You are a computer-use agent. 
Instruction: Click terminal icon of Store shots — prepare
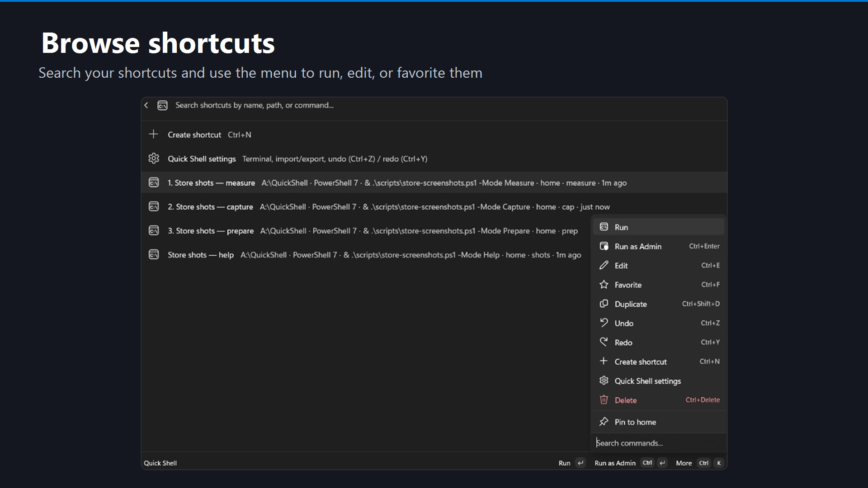click(154, 230)
